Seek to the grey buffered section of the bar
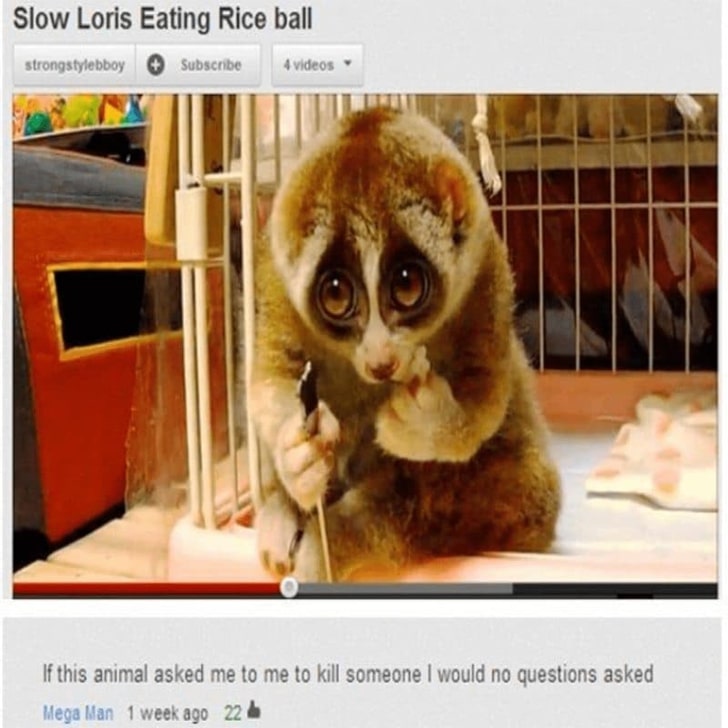The width and height of the screenshot is (728, 728). click(405, 589)
